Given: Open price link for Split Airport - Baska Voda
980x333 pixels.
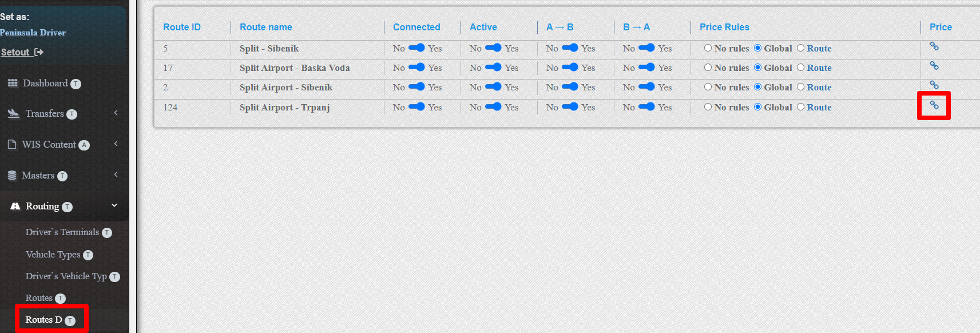Looking at the screenshot, I should [934, 66].
